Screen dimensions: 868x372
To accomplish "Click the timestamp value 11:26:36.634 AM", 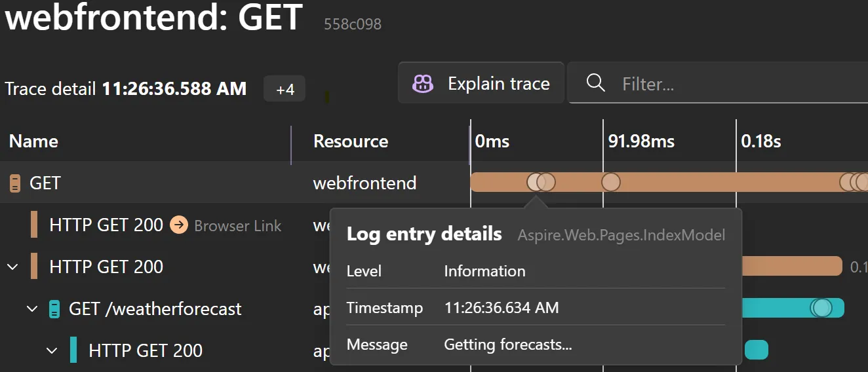I will pos(502,308).
